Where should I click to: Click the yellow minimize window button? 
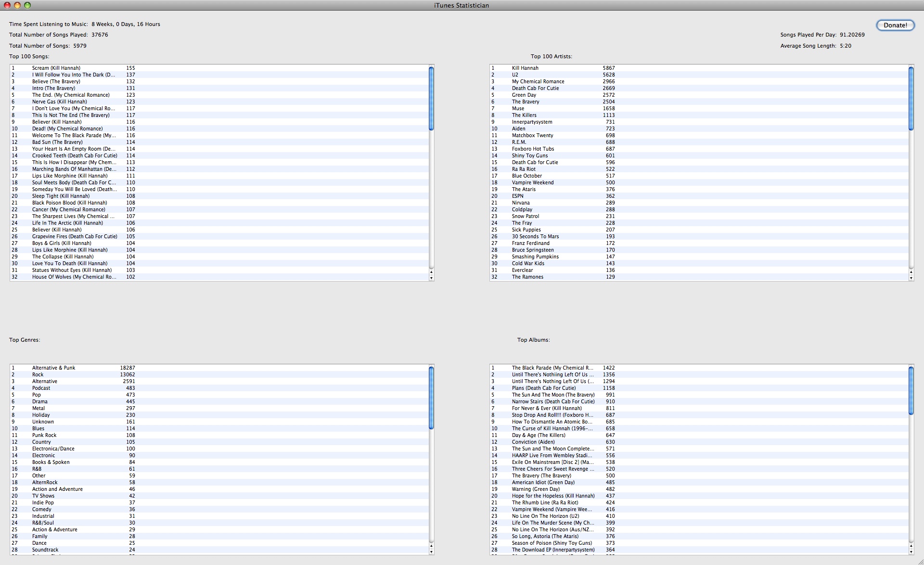(17, 5)
